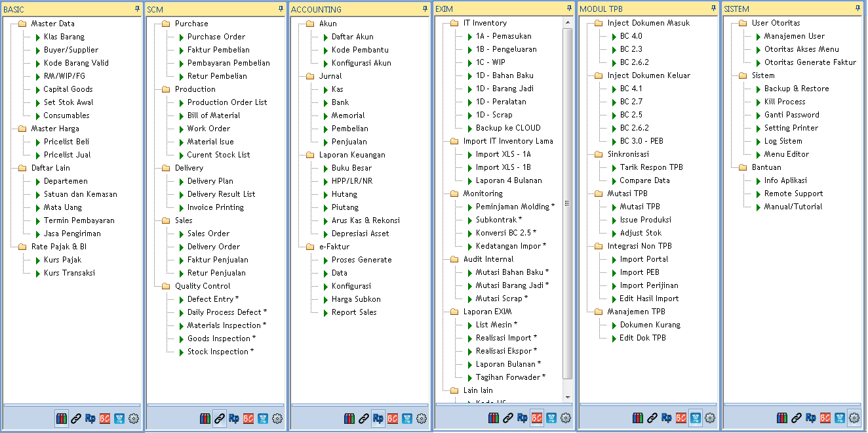
Task: Select Backup ke CLOUD item
Action: (x=507, y=128)
